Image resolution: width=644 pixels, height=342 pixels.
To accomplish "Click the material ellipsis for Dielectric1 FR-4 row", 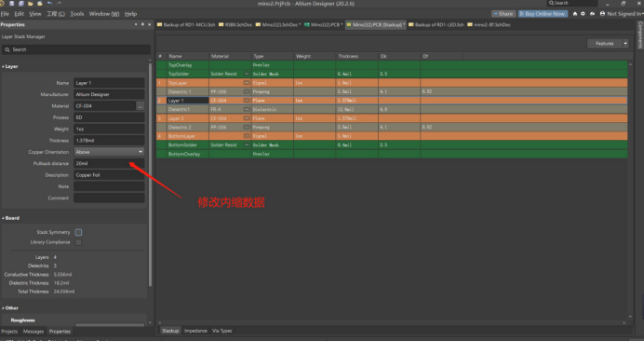I will point(247,109).
